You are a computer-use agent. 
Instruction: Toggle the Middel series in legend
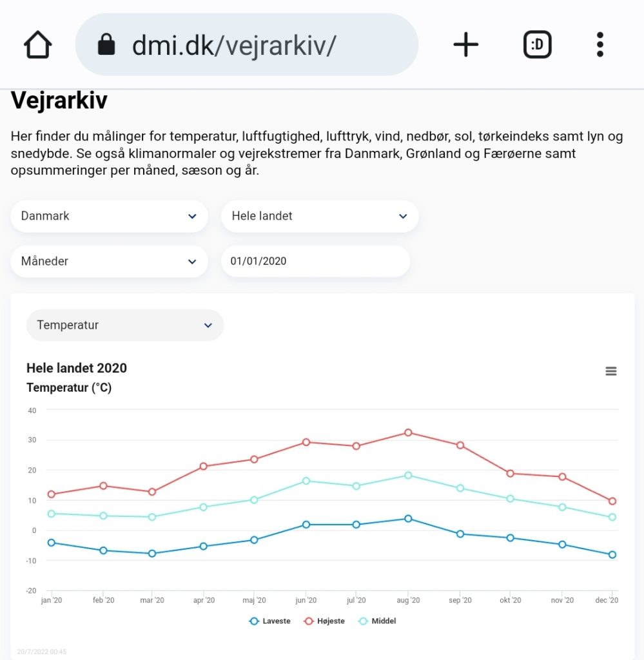(377, 621)
